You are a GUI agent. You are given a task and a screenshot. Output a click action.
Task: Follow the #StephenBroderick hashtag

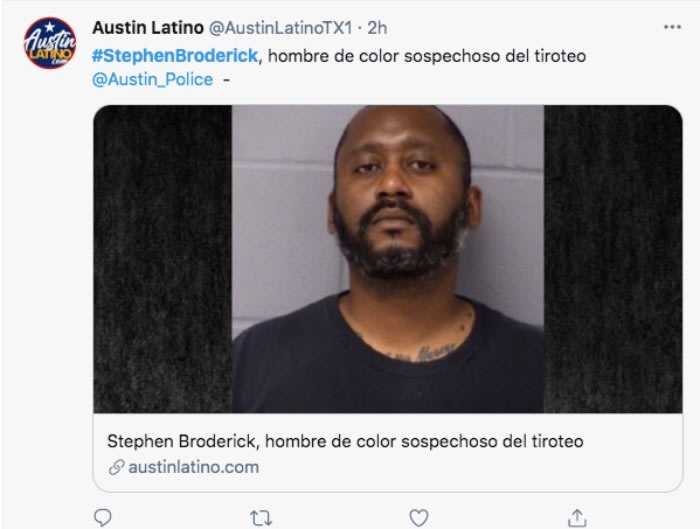coord(175,56)
